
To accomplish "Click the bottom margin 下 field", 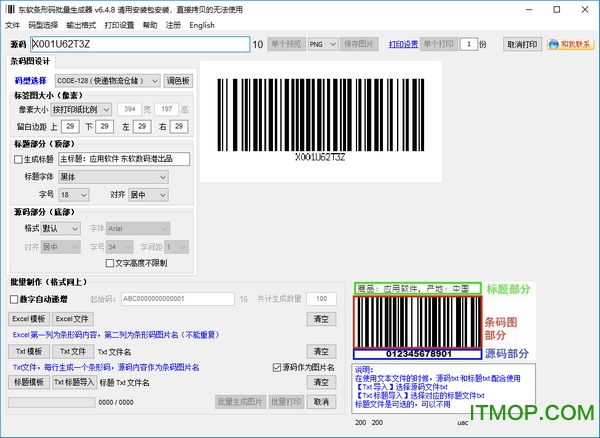I will click(104, 127).
